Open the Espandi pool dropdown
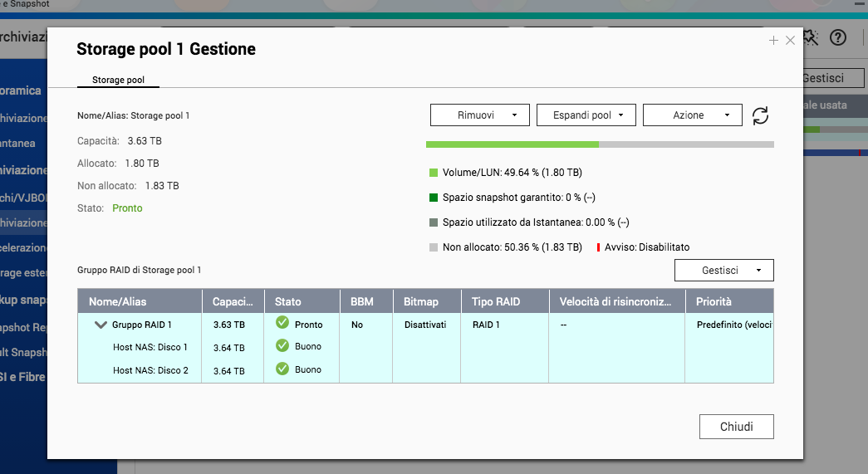The width and height of the screenshot is (868, 474). click(x=586, y=115)
